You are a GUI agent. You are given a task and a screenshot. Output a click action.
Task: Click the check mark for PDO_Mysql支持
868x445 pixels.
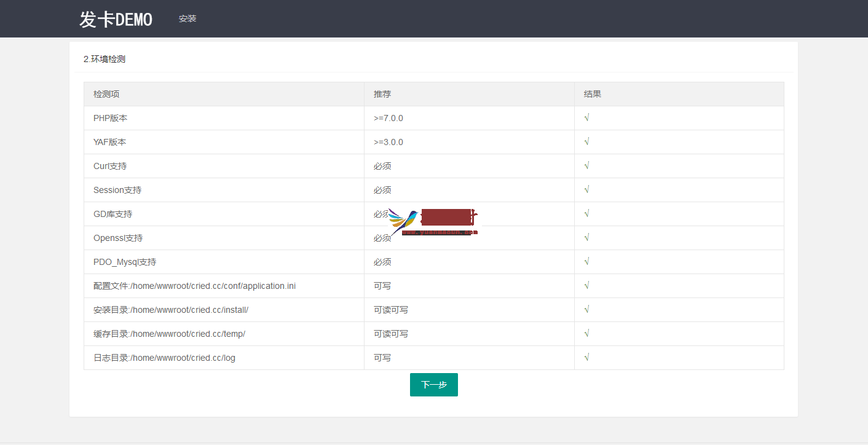(x=587, y=262)
